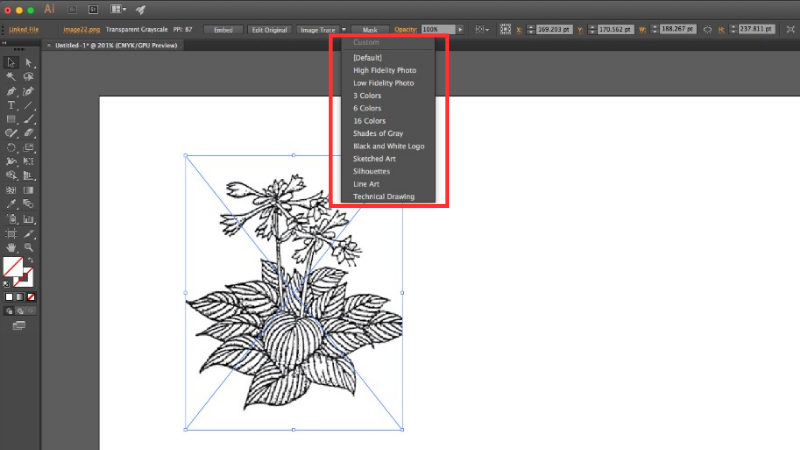Select the Sketched Art preset
Viewport: 800px width, 450px height.
pyautogui.click(x=374, y=158)
